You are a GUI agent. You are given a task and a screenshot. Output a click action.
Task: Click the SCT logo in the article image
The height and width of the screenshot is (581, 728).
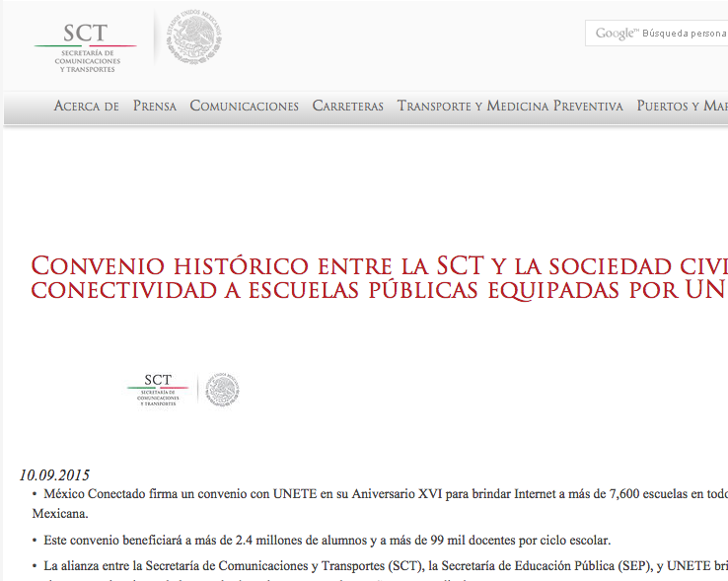(158, 380)
